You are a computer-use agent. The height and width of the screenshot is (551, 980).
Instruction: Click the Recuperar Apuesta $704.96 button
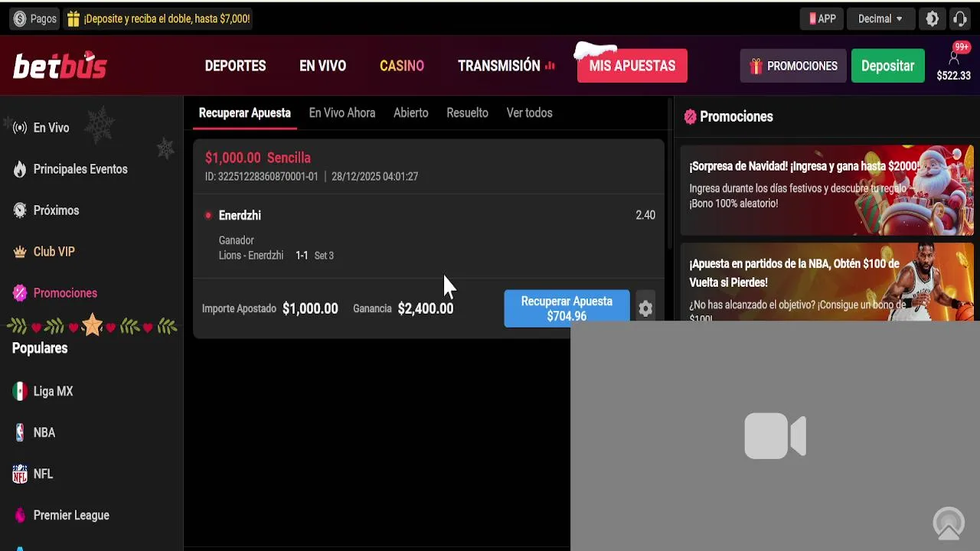567,308
